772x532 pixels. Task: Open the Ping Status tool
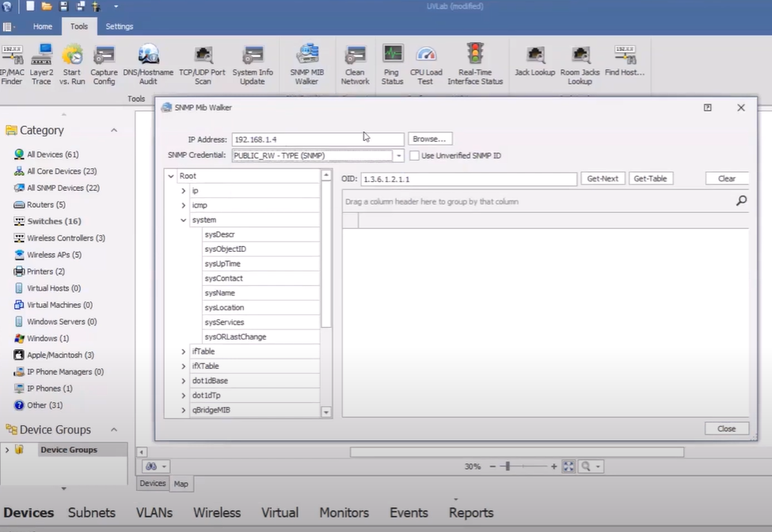[x=393, y=64]
